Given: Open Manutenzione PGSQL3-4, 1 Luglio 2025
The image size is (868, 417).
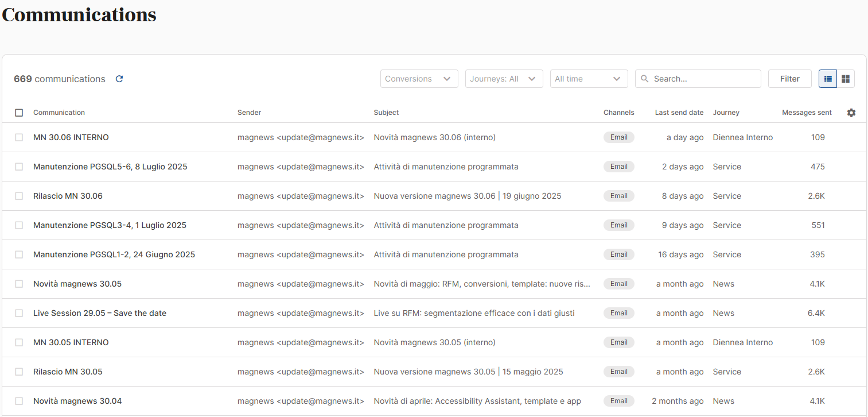Looking at the screenshot, I should pyautogui.click(x=110, y=225).
